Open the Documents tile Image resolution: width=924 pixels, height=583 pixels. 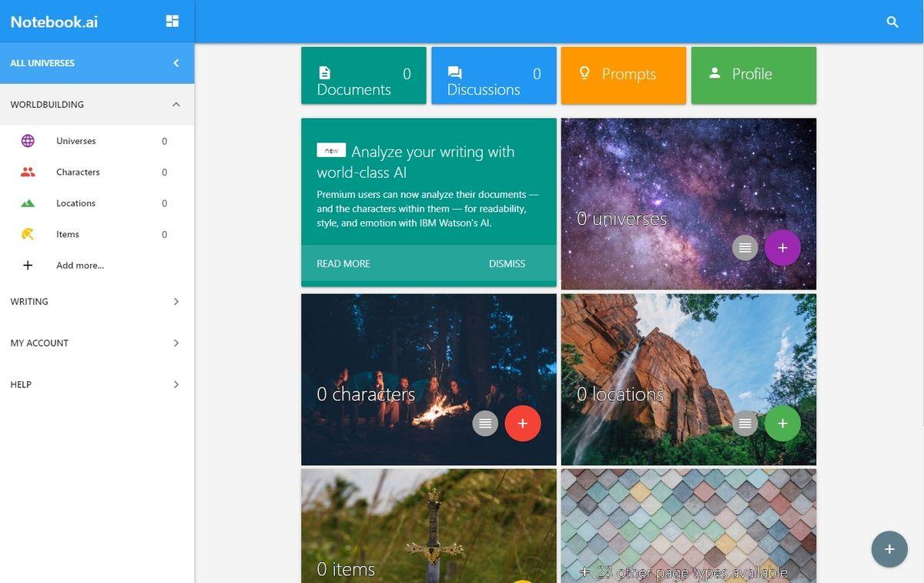click(363, 75)
